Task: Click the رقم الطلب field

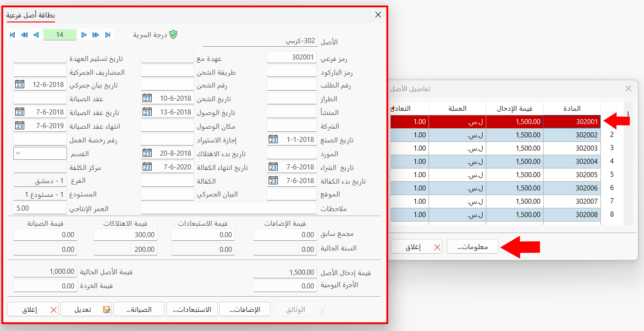Action: (292, 85)
